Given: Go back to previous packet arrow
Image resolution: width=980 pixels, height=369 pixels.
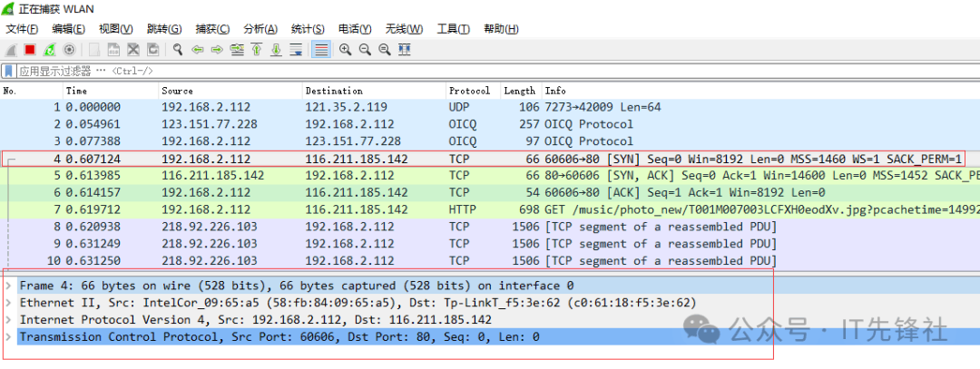Looking at the screenshot, I should [x=198, y=50].
